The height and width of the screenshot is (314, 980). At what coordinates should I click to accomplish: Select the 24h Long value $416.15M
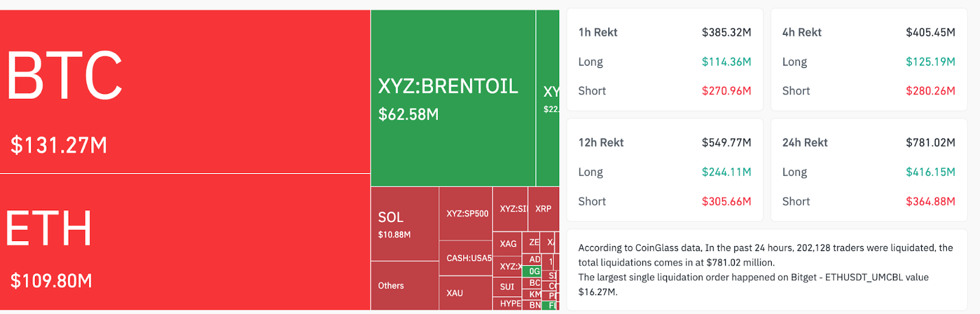(x=930, y=172)
